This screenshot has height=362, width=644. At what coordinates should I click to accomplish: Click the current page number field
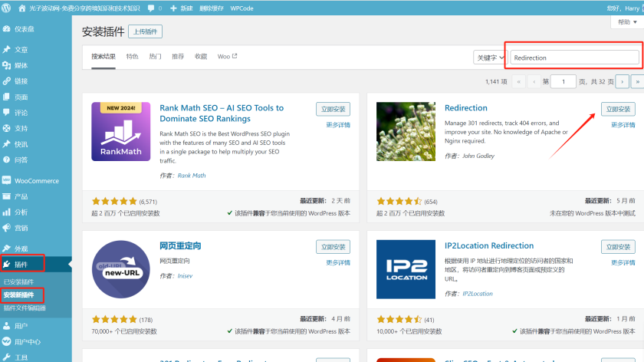coord(563,82)
